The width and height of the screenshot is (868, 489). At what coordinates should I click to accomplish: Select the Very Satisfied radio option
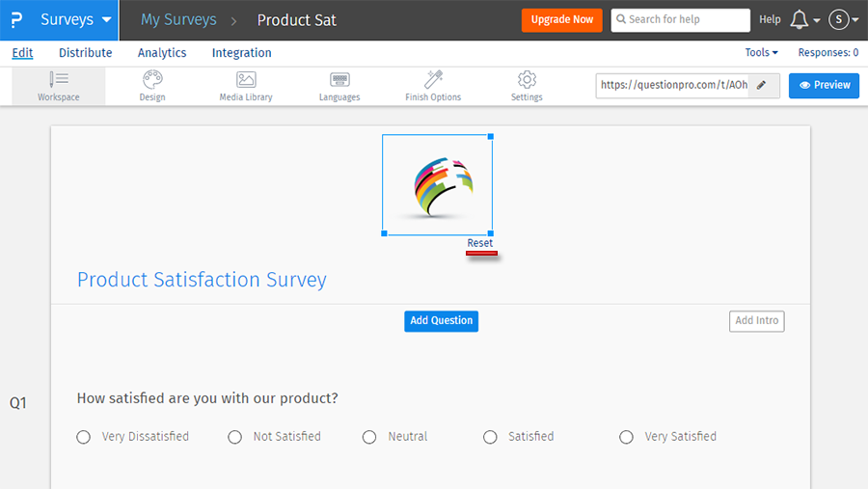[626, 437]
